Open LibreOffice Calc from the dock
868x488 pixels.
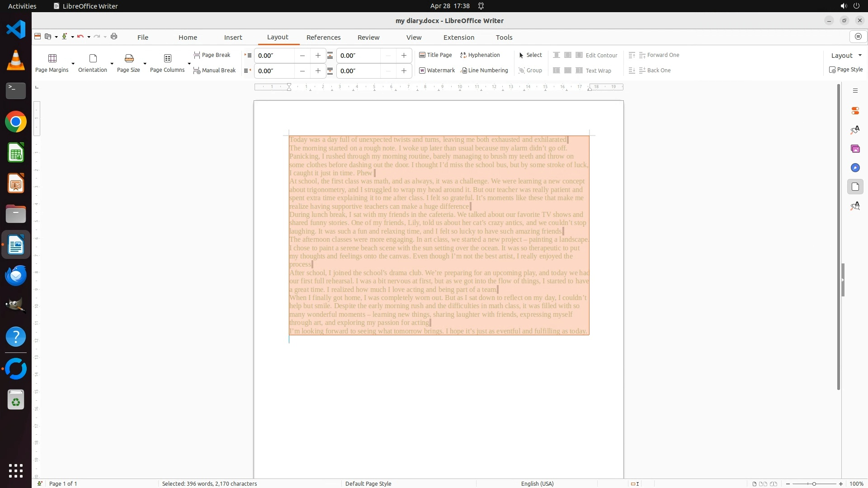point(16,153)
